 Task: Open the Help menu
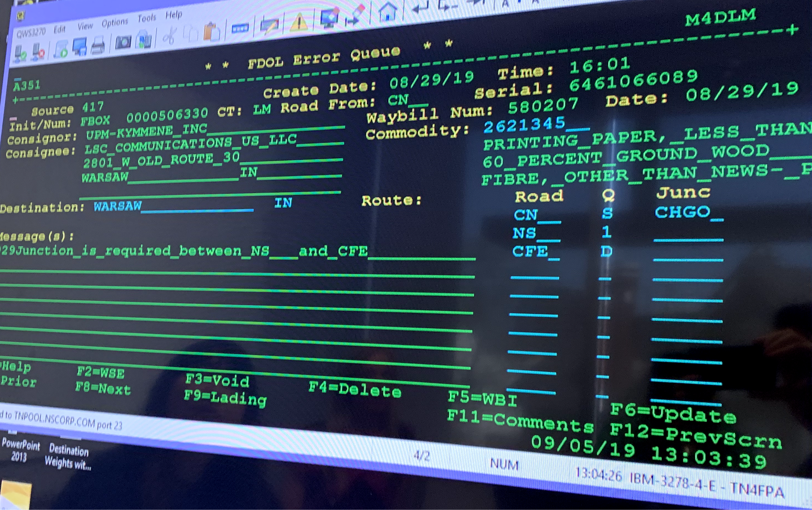(x=174, y=15)
